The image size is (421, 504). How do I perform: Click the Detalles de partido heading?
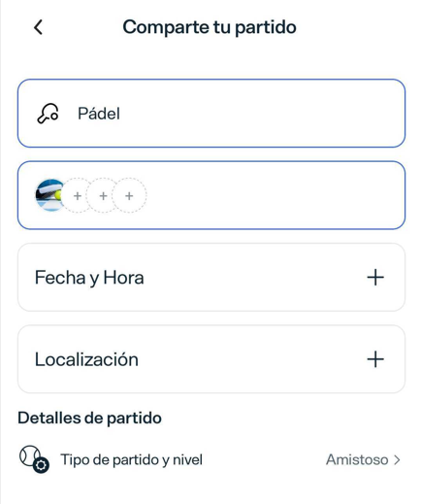pos(89,418)
